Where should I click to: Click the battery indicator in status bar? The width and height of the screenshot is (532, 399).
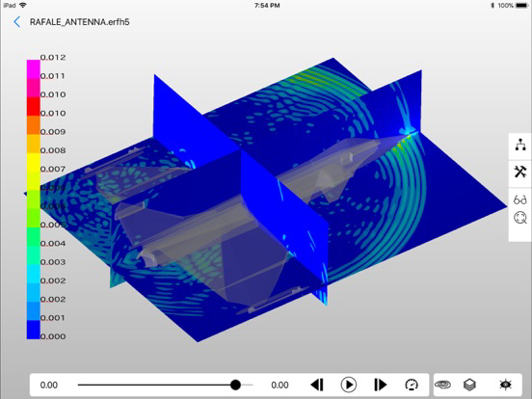pos(521,6)
